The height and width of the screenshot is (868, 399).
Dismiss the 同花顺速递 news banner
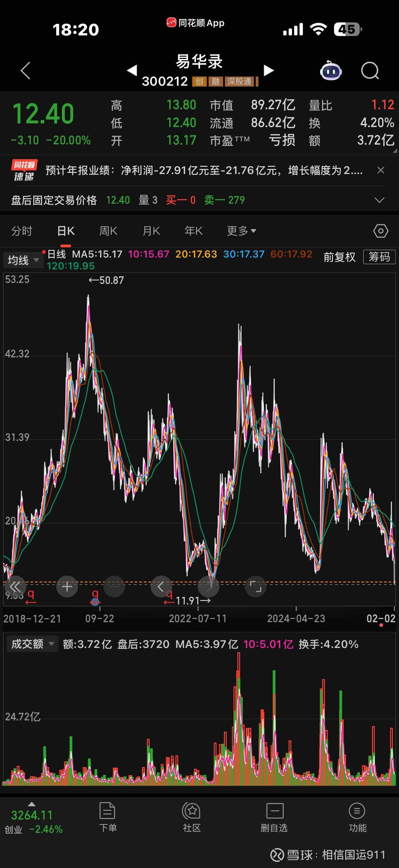coord(381,170)
